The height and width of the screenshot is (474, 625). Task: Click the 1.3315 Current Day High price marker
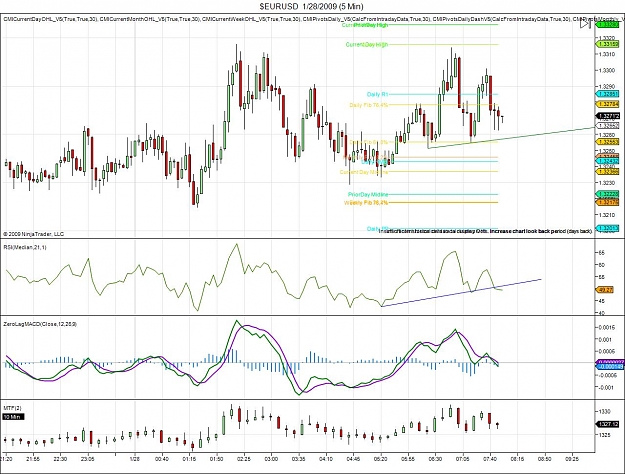(x=607, y=44)
